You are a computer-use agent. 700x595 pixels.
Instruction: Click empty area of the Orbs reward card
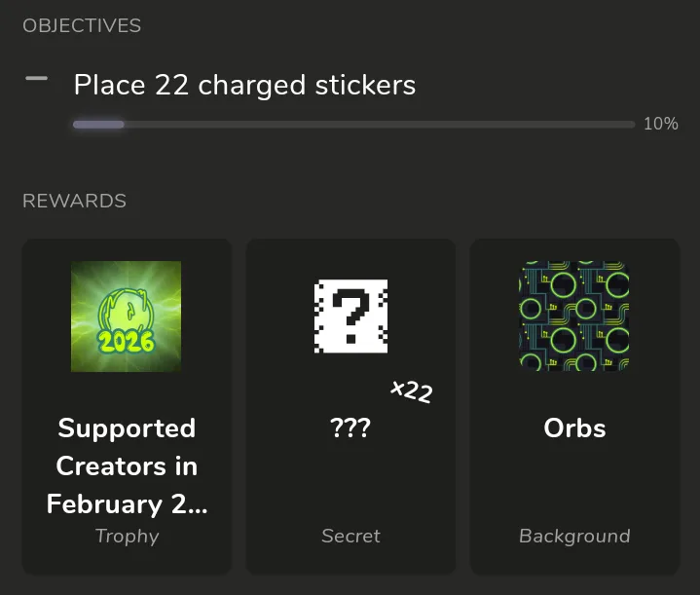(x=574, y=482)
